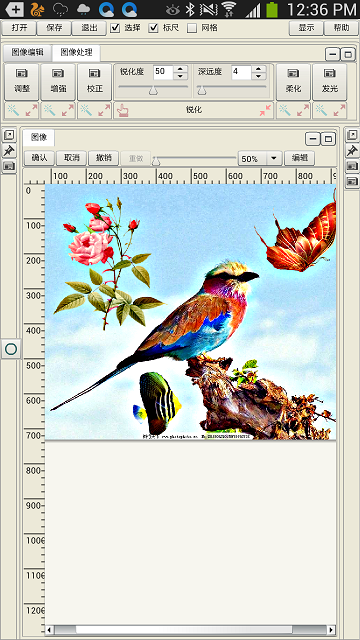The width and height of the screenshot is (360, 640).
Task: Click the 发光 glow icon button
Action: pyautogui.click(x=329, y=82)
